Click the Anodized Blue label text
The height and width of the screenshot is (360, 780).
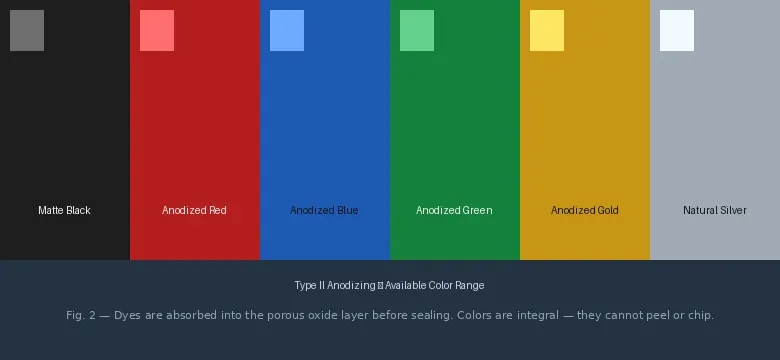click(x=324, y=210)
